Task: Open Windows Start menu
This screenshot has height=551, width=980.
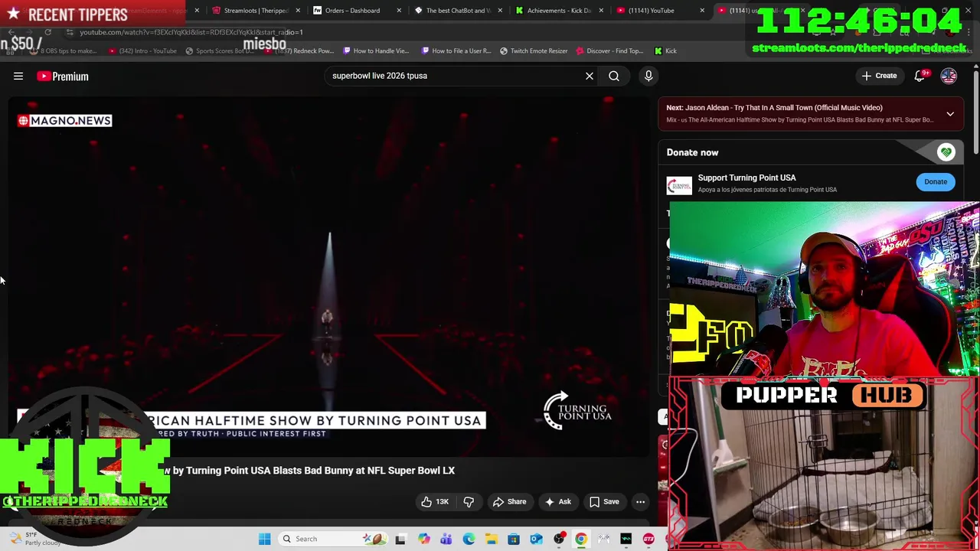Action: tap(264, 539)
